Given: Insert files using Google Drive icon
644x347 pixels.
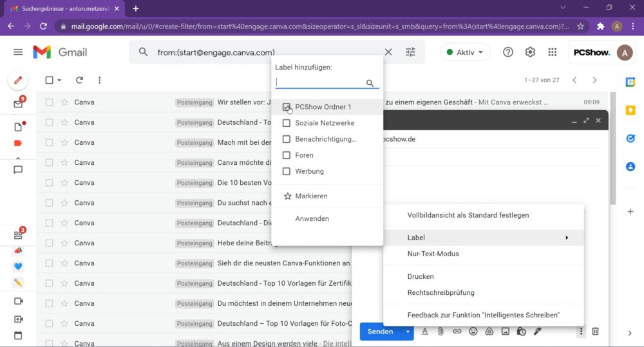Looking at the screenshot, I should 489,332.
